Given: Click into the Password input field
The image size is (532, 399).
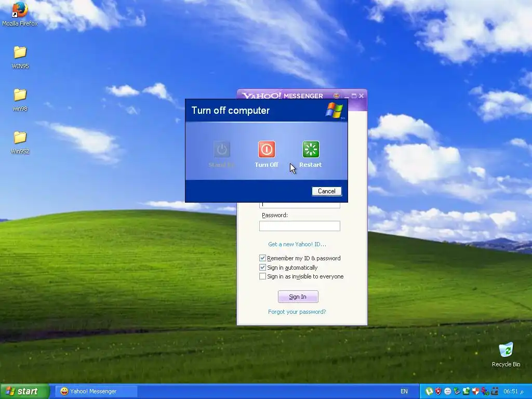Looking at the screenshot, I should click(x=300, y=226).
